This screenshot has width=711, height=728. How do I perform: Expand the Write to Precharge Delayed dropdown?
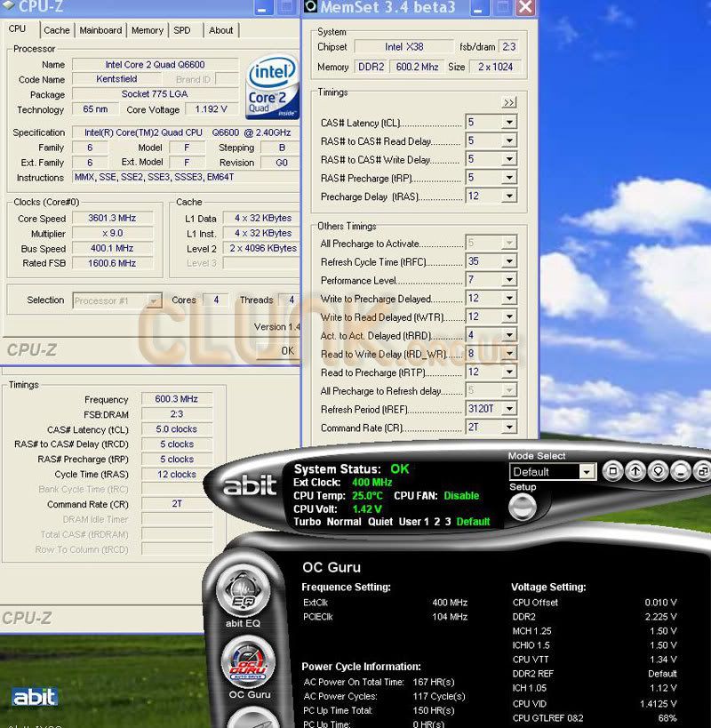pyautogui.click(x=509, y=298)
